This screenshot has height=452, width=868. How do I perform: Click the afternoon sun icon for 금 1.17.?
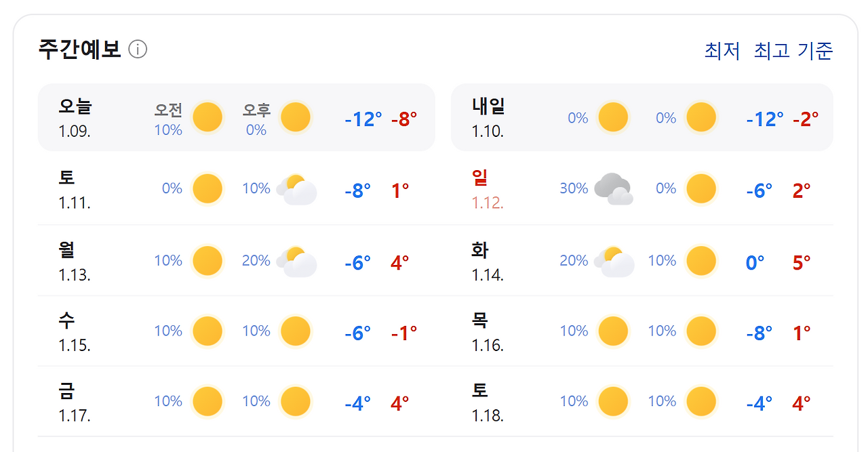coord(296,401)
